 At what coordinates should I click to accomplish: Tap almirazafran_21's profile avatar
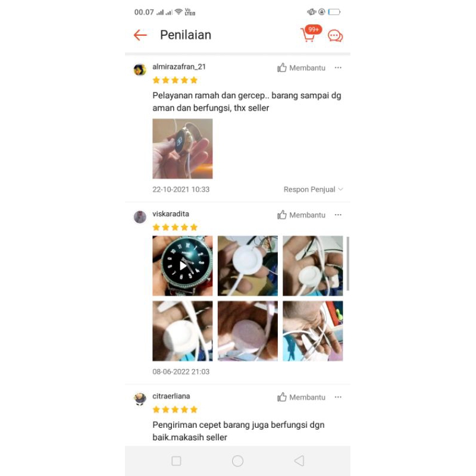140,70
